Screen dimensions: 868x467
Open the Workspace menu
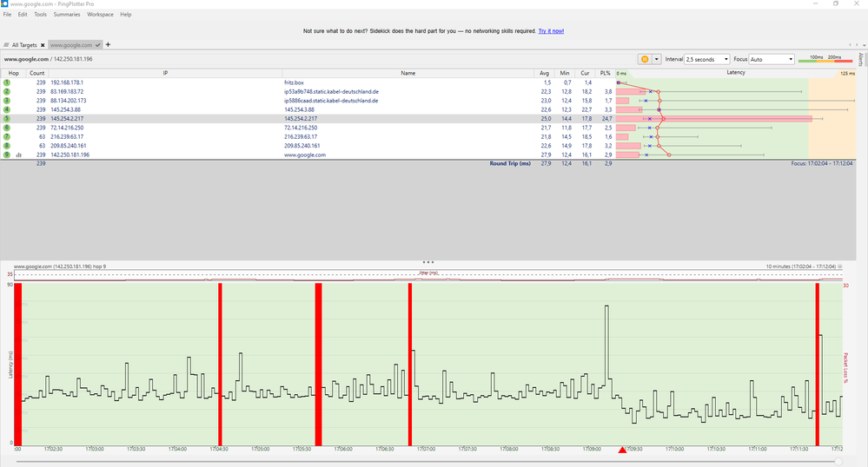(x=100, y=15)
